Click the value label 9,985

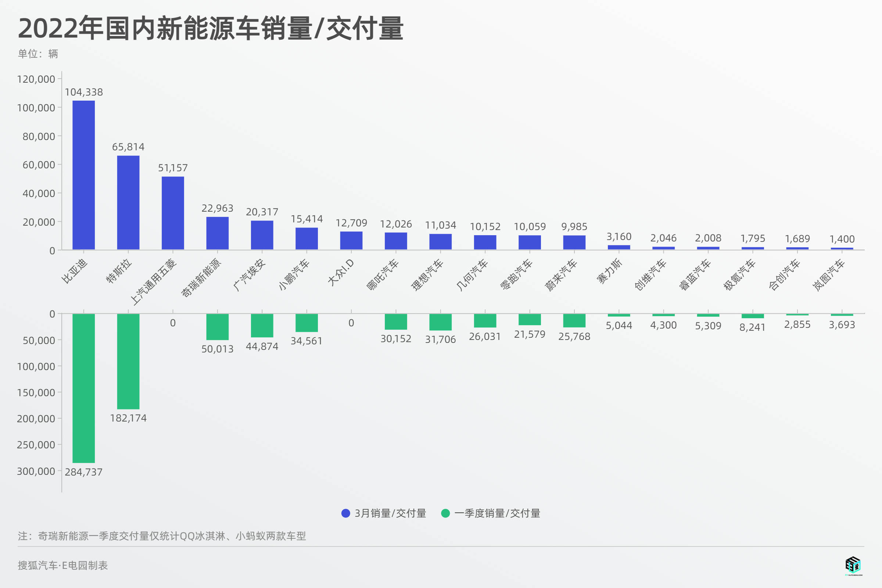pos(574,227)
